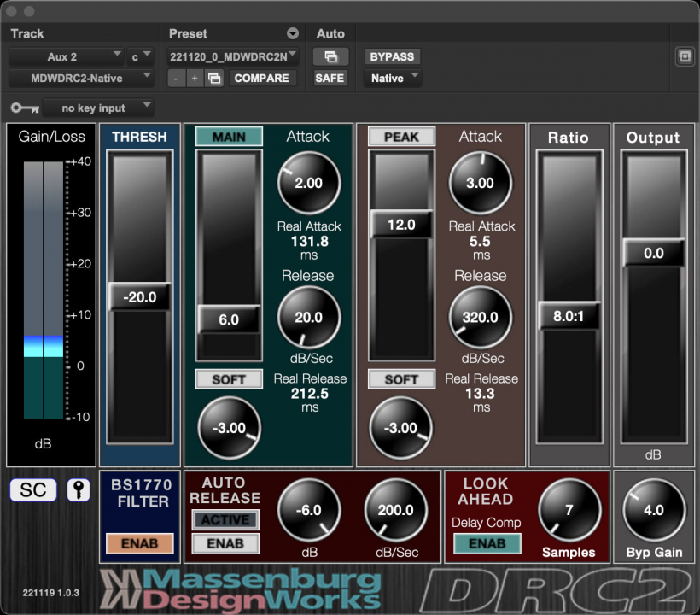This screenshot has height=615, width=700.
Task: Select previous preset with minus button
Action: coord(175,78)
